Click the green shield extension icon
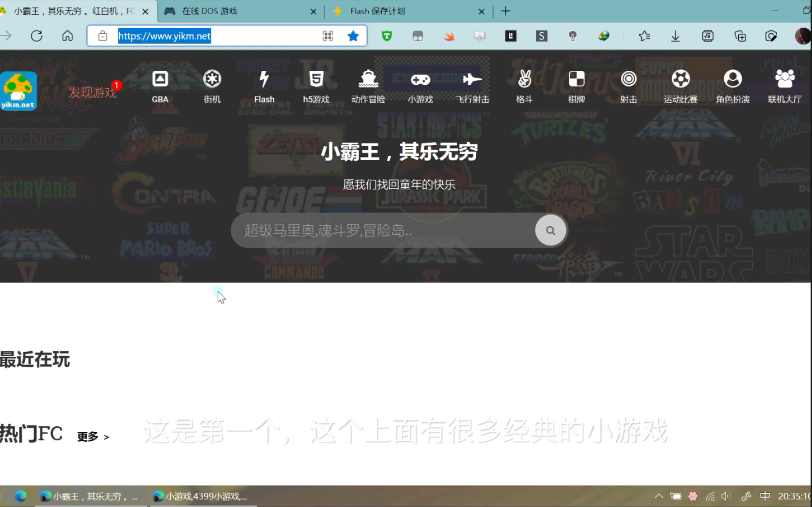Viewport: 812px width, 507px height. click(387, 36)
